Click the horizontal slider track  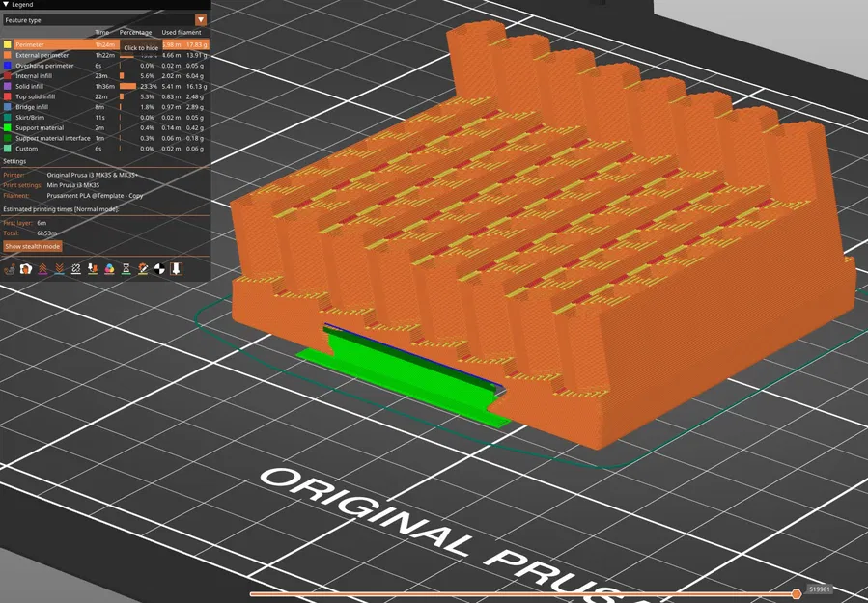(523, 594)
